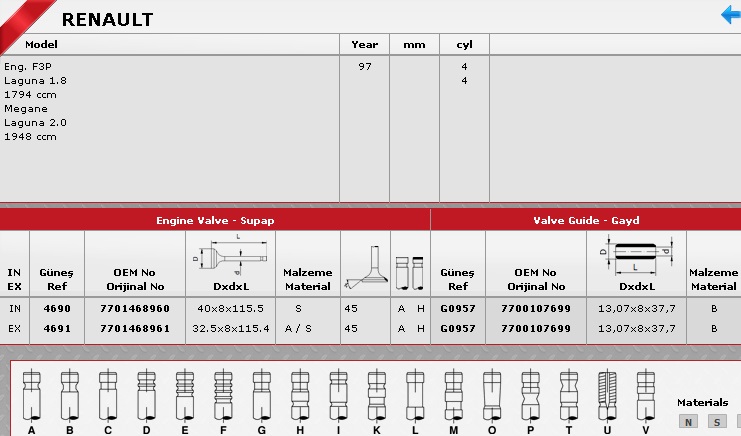Select the N material swatch
Screen dimensions: 741x436
[688, 422]
